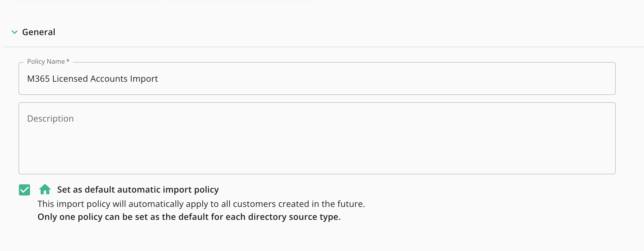Click the green house default-policy icon
The width and height of the screenshot is (644, 251).
tap(45, 190)
